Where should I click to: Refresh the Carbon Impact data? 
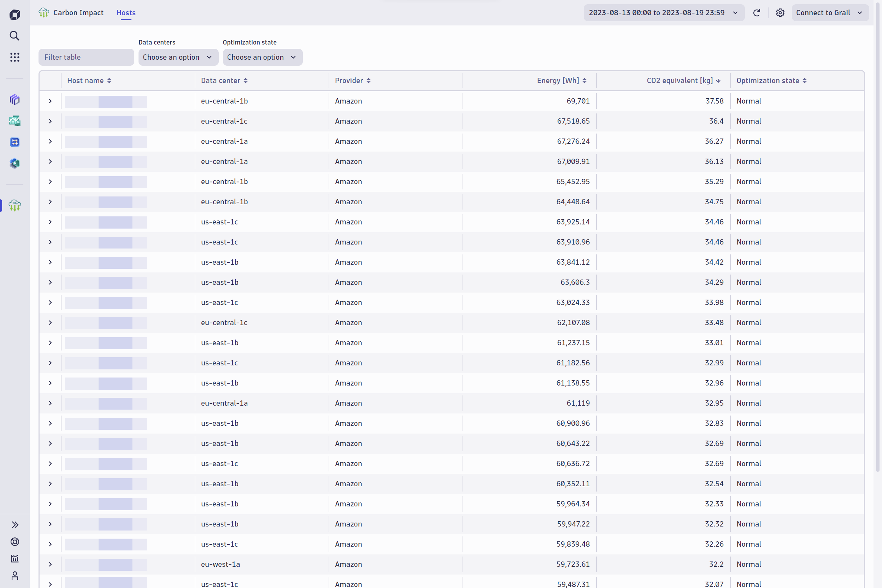757,12
